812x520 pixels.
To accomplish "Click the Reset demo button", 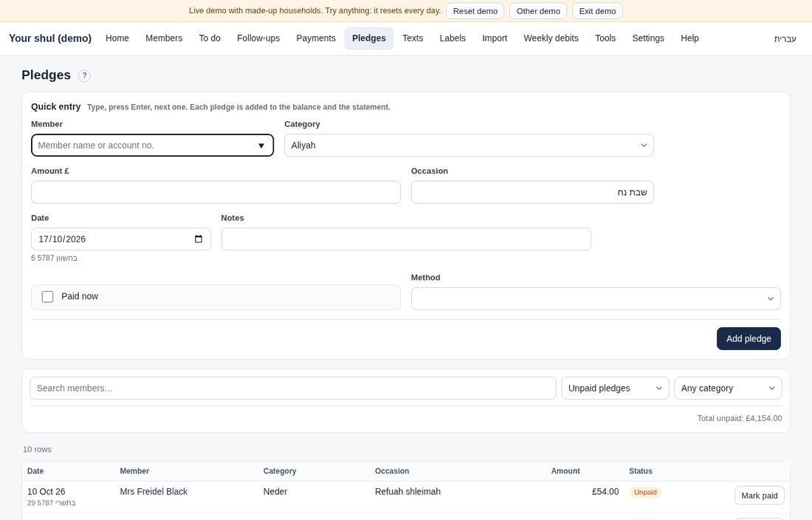I will coord(475,11).
